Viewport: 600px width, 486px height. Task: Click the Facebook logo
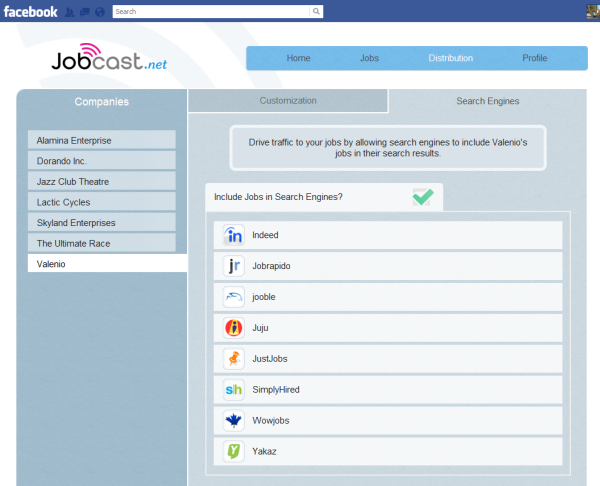tap(31, 11)
